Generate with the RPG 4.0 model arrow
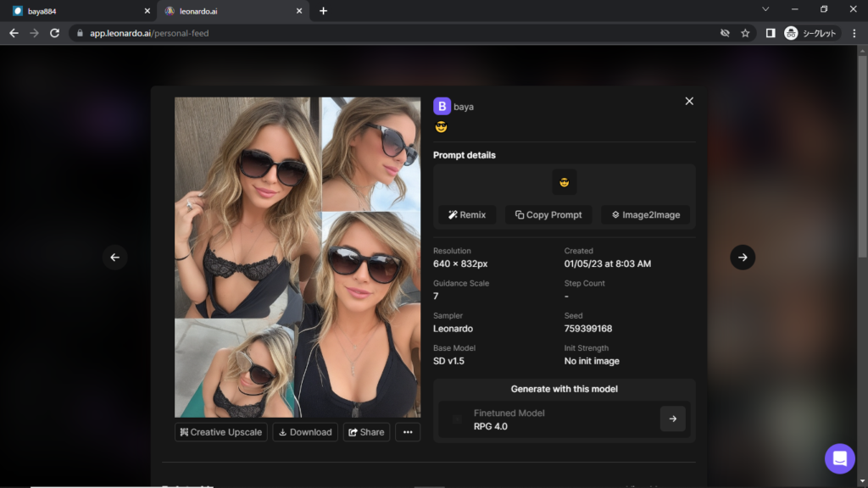Image resolution: width=868 pixels, height=488 pixels. pyautogui.click(x=672, y=419)
